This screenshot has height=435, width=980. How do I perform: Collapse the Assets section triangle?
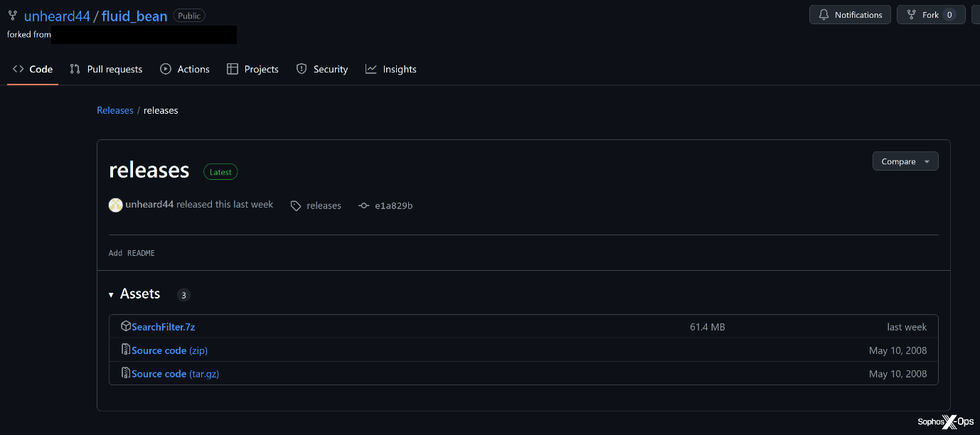tap(111, 294)
